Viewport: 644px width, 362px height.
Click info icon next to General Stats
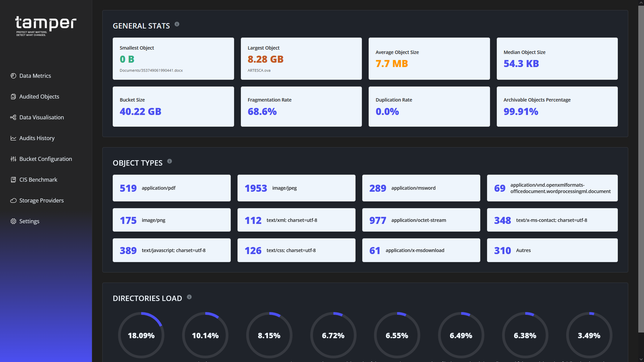point(177,24)
